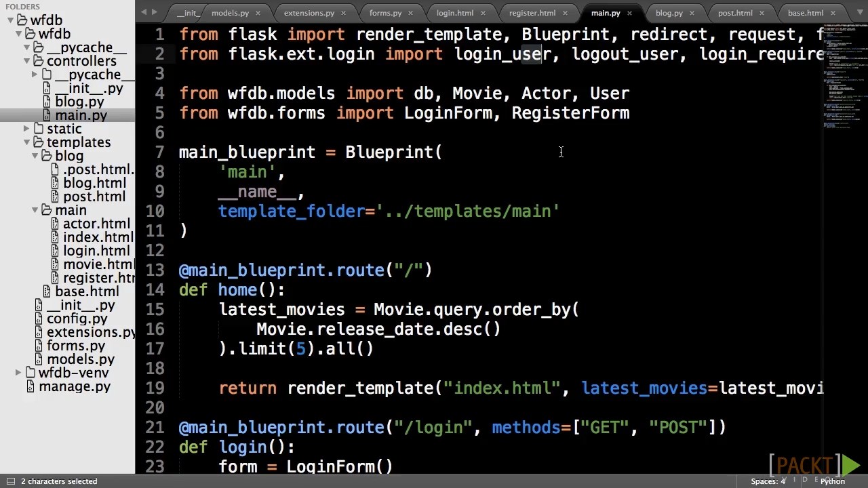Open __init__.py listed above config.py
The image size is (868, 488).
pos(81,305)
